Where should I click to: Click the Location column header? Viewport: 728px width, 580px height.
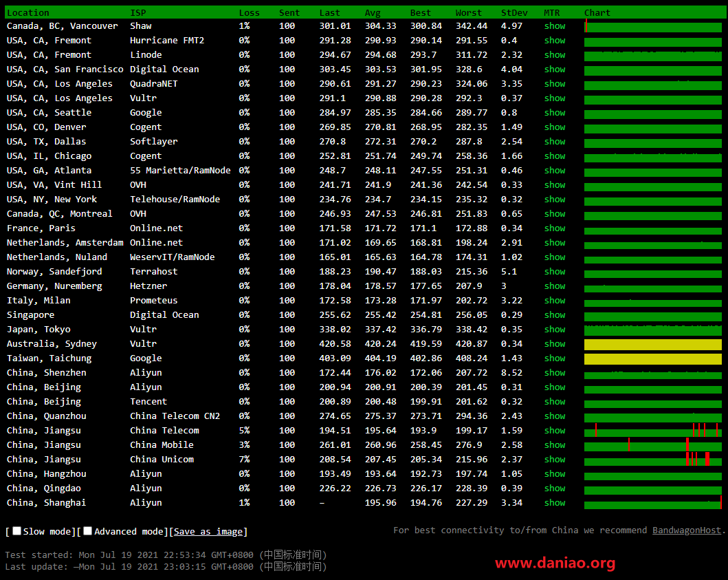pyautogui.click(x=28, y=12)
